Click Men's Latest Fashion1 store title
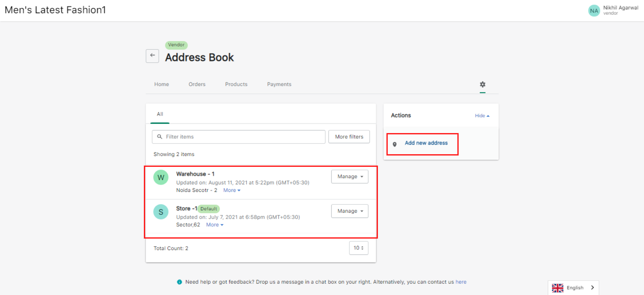 (55, 10)
